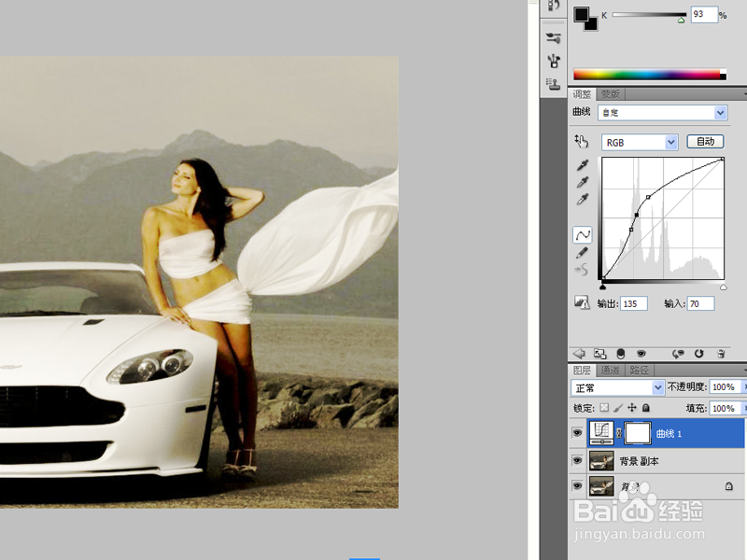747x560 pixels.
Task: Hide the 背景 副本 layer
Action: tap(577, 460)
